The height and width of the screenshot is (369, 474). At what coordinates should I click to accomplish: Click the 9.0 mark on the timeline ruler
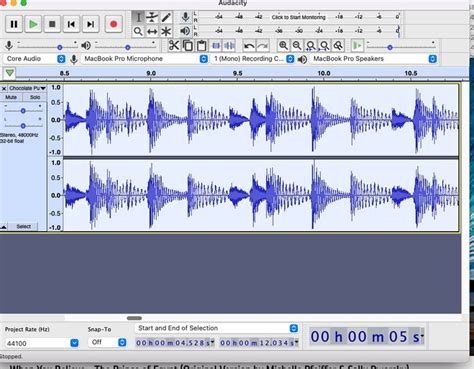pos(151,73)
